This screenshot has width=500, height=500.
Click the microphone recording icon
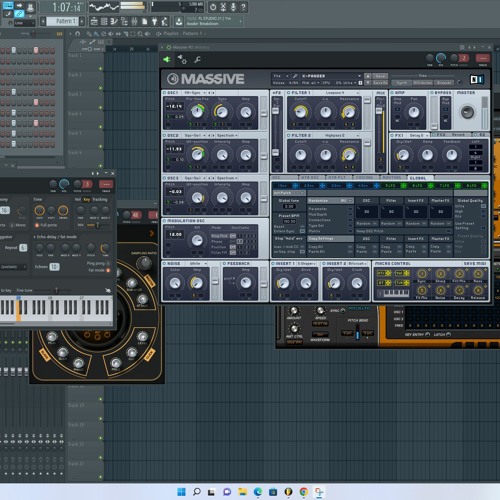[233, 7]
